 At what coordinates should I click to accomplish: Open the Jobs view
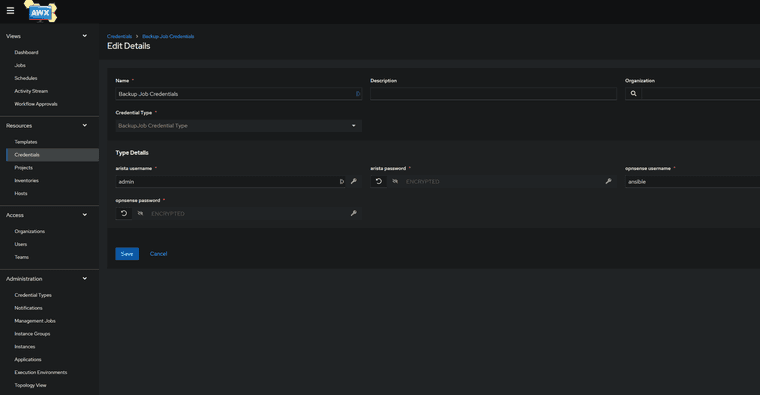tap(20, 65)
